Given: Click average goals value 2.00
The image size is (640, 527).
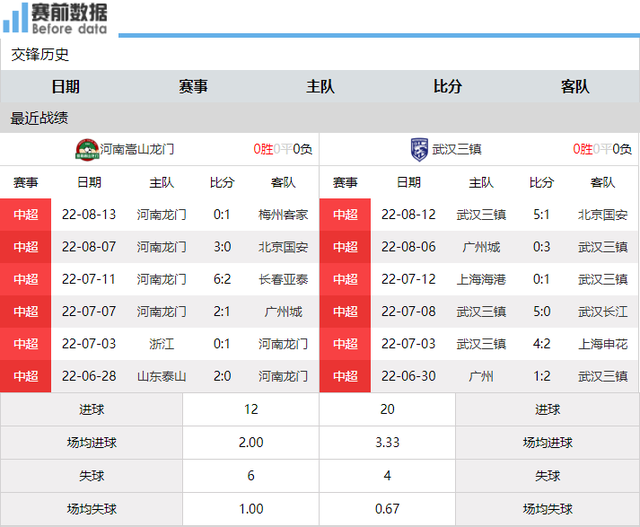Looking at the screenshot, I should [x=251, y=443].
